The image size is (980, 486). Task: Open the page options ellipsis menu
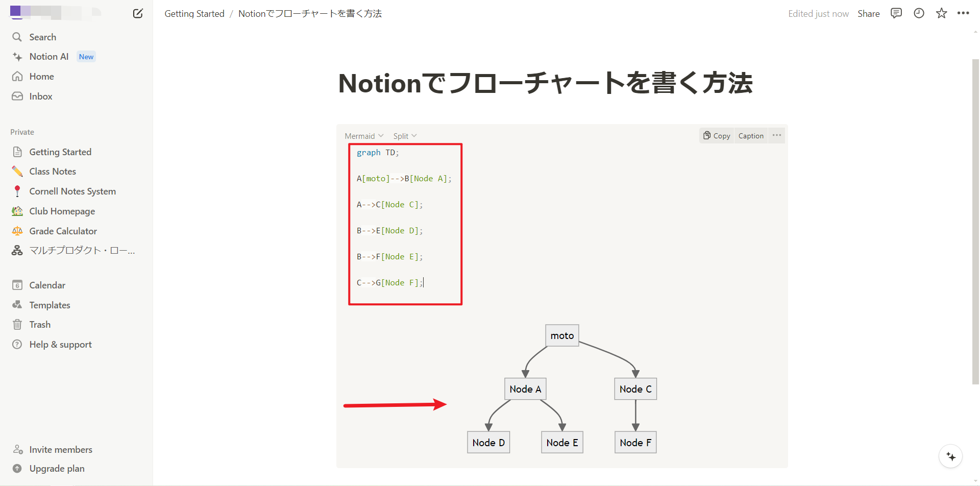(x=963, y=13)
